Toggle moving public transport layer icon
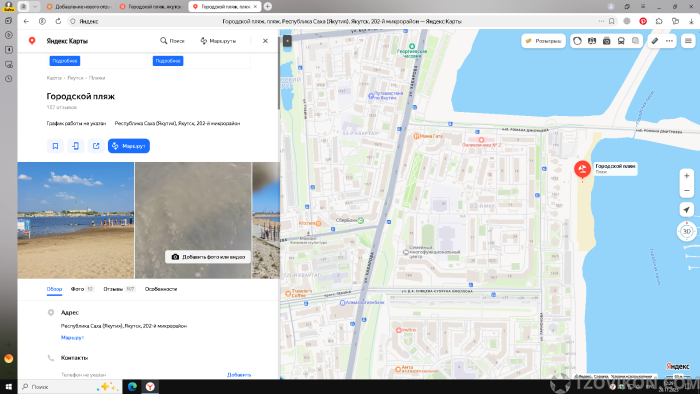 click(x=621, y=41)
